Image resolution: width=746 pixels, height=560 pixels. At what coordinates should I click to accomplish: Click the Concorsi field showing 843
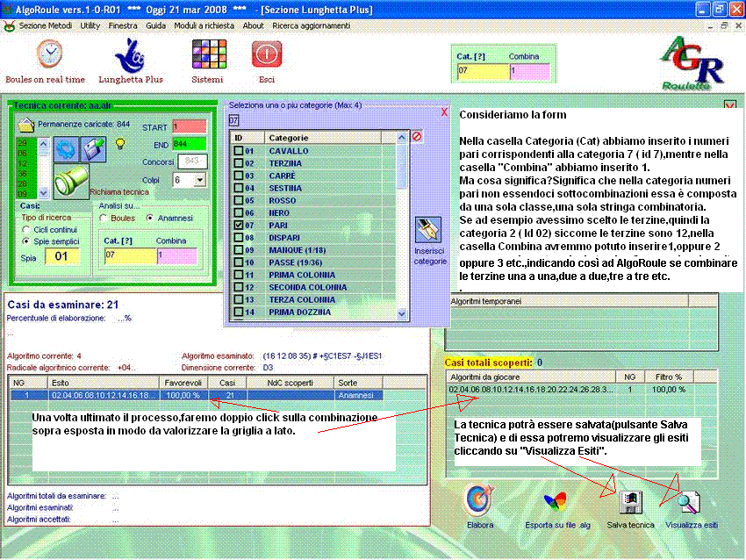click(192, 162)
